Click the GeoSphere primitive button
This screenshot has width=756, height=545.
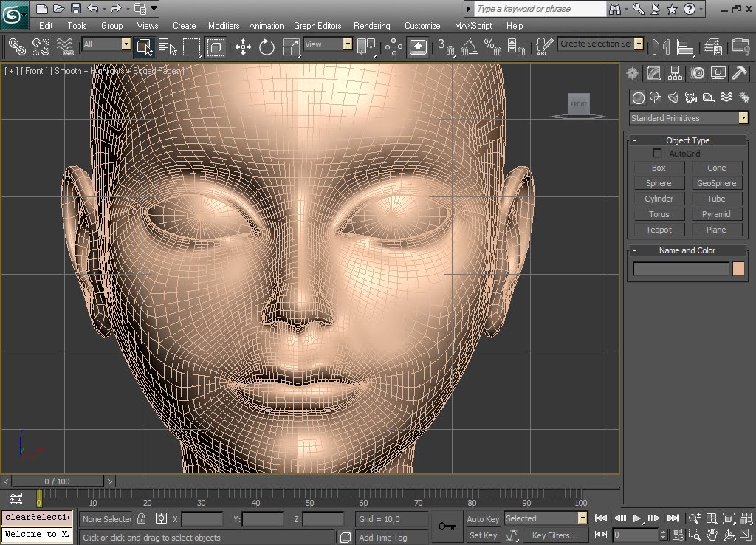click(x=717, y=182)
